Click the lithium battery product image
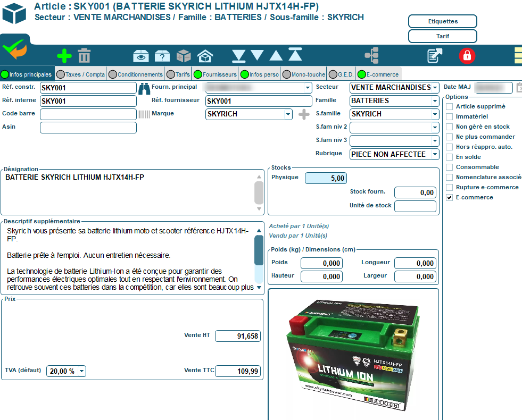 (x=353, y=355)
